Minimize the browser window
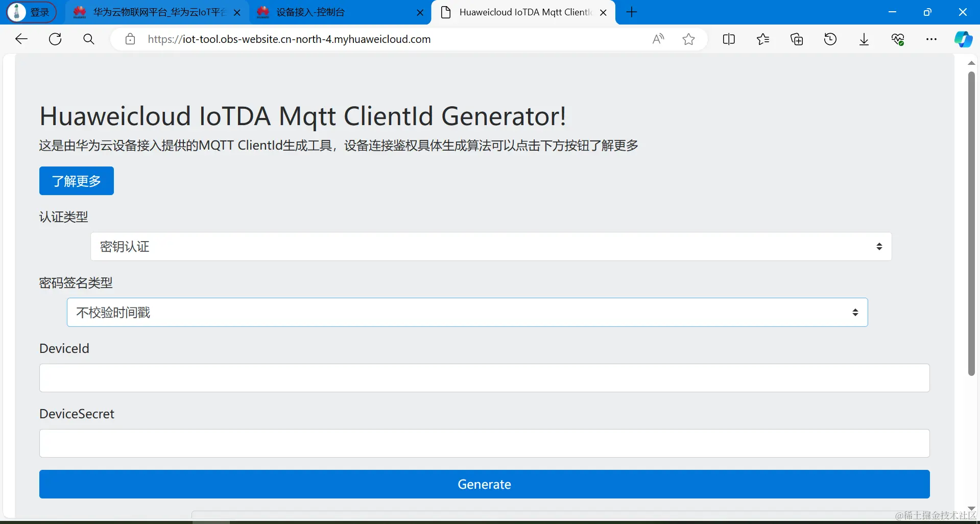This screenshot has height=524, width=980. click(x=892, y=12)
